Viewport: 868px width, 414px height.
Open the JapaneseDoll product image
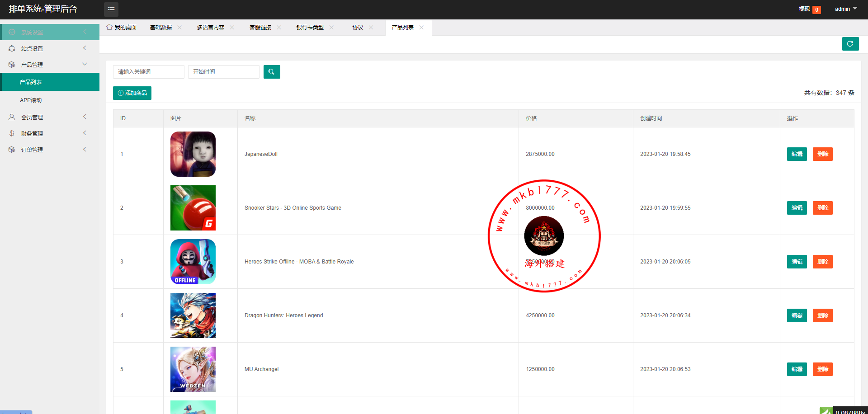coord(193,154)
